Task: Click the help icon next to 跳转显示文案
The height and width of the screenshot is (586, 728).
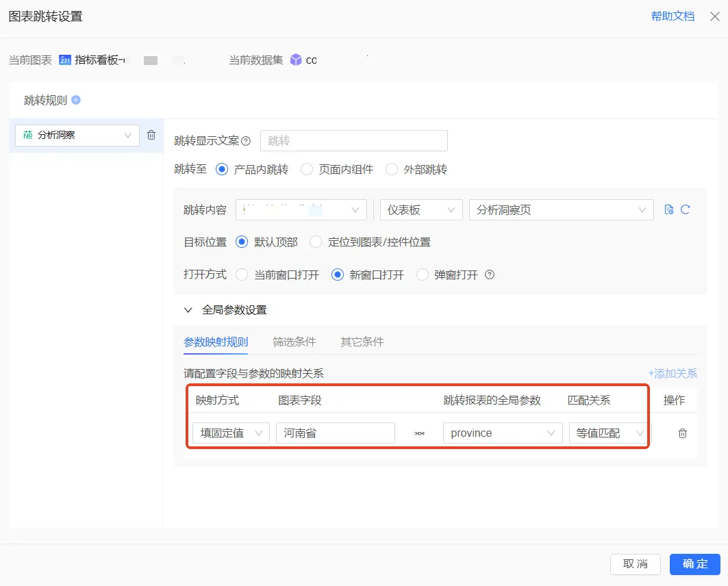Action: [246, 141]
